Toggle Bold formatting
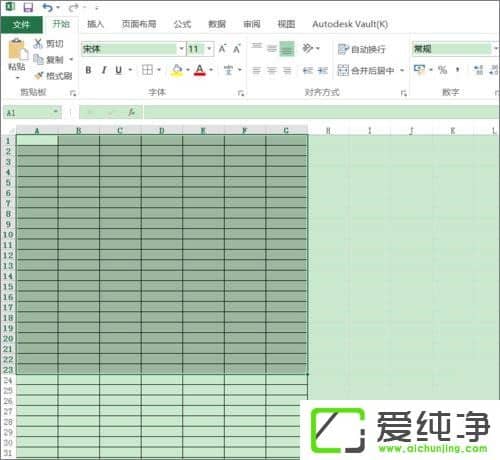 (88, 70)
